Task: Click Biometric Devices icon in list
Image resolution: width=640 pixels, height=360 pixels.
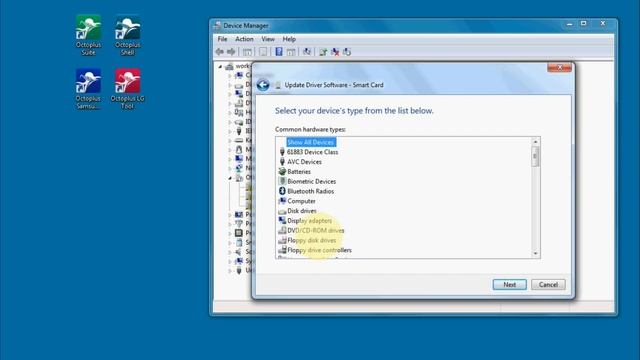Action: [x=282, y=181]
